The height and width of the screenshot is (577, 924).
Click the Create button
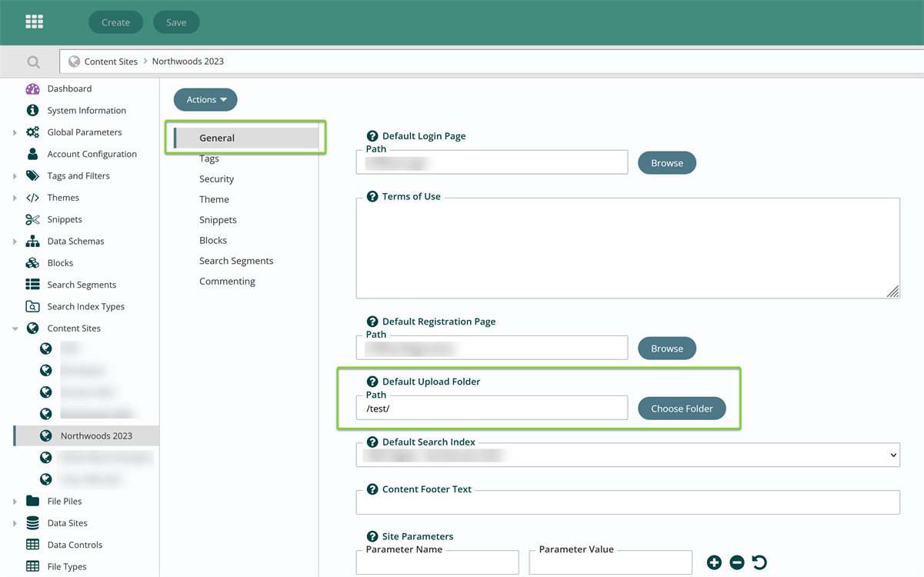tap(115, 22)
